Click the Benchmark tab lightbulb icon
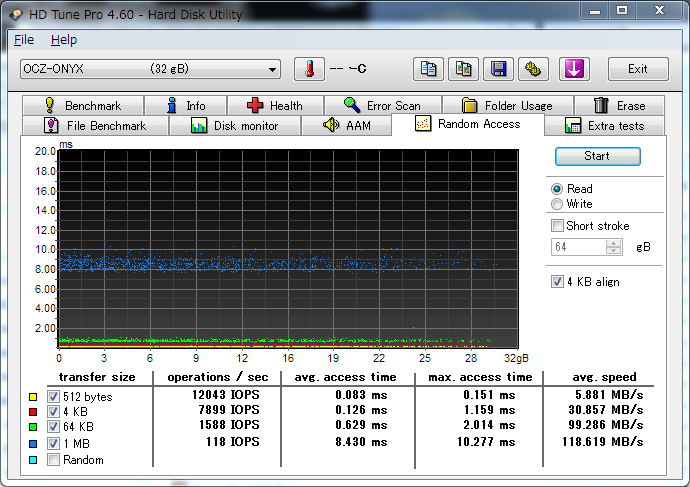 coord(50,106)
